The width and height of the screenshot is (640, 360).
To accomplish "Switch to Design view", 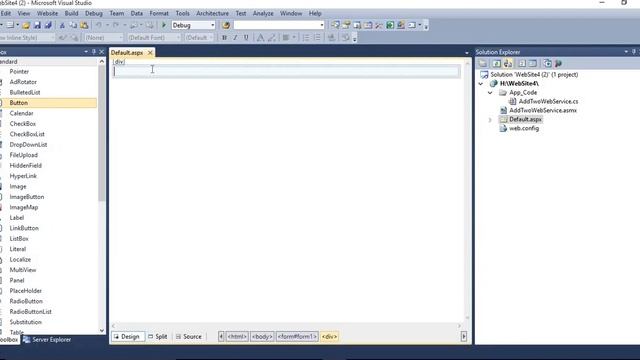I will point(127,337).
